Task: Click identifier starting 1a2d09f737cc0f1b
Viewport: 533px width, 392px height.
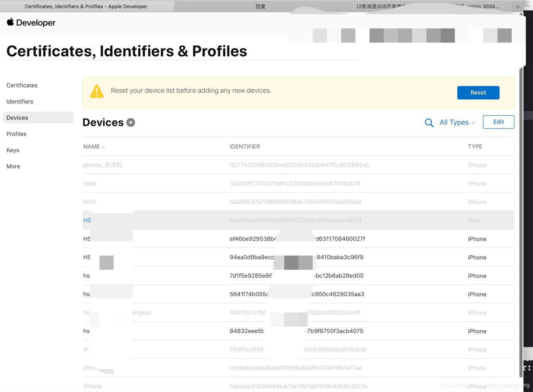Action: point(295,184)
